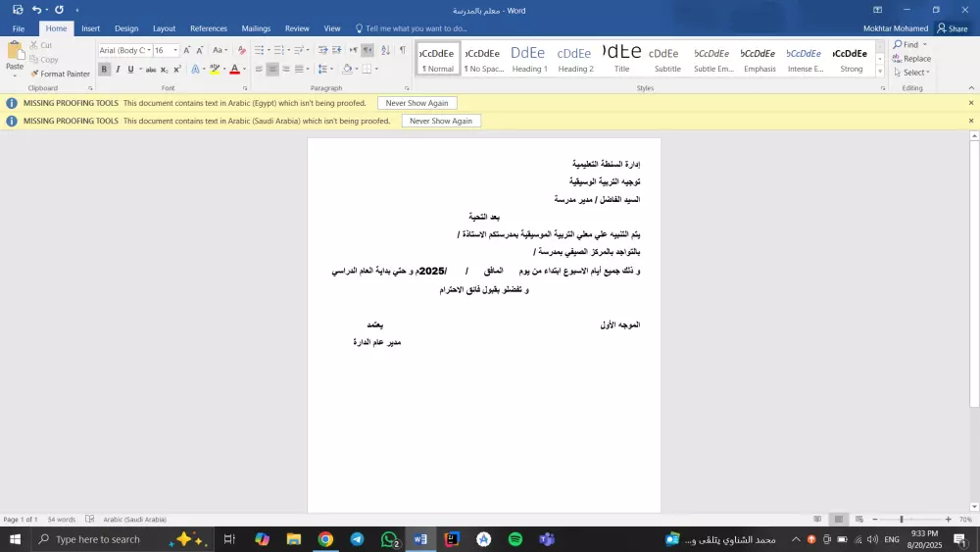Open the Change Case dropdown
980x552 pixels.
click(x=220, y=50)
